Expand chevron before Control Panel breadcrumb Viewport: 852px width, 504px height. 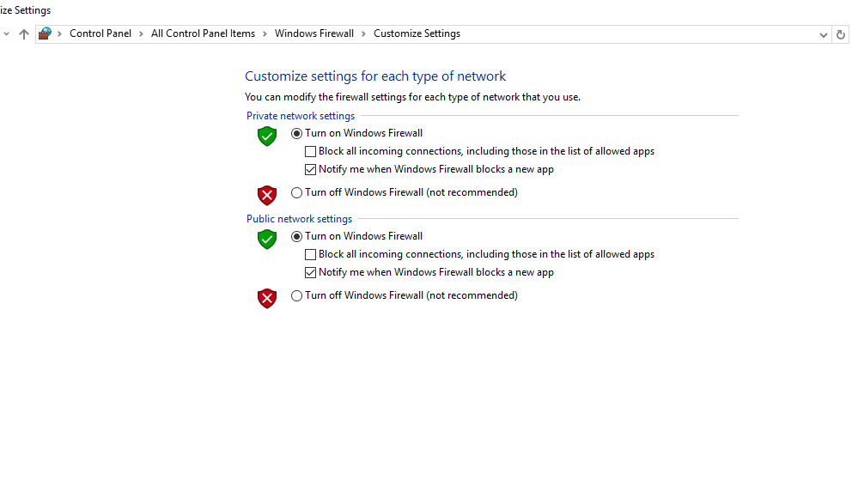[x=59, y=33]
